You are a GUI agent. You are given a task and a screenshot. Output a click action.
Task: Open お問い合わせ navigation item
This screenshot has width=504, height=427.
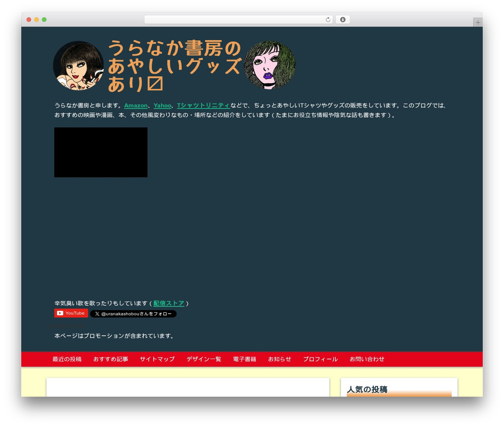[367, 359]
